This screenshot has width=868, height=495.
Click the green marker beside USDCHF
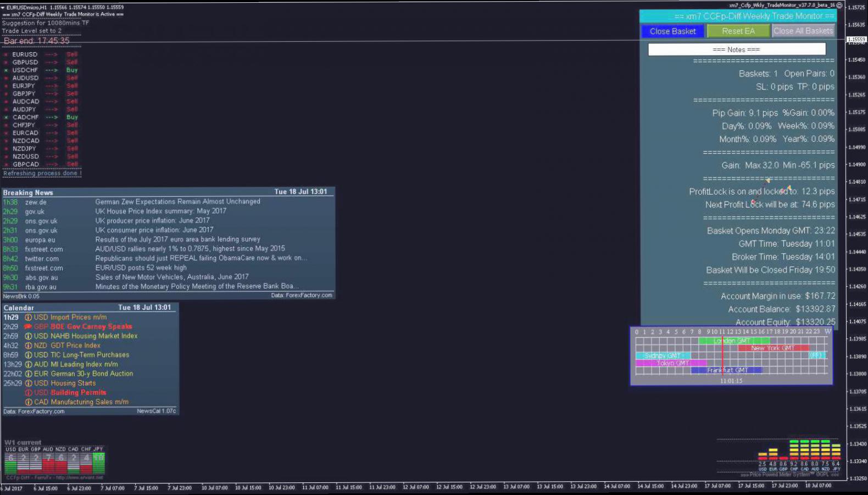point(6,70)
